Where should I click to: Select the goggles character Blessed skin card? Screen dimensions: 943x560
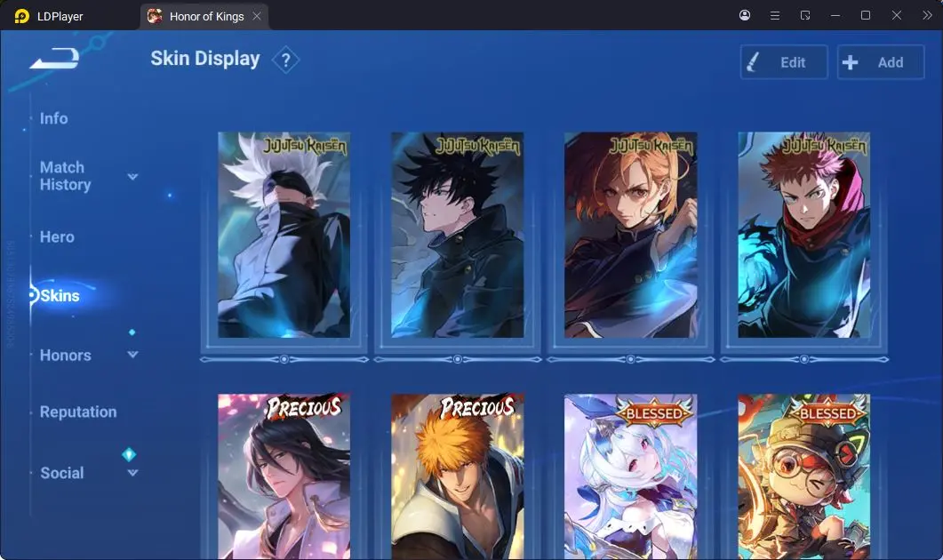pos(803,476)
